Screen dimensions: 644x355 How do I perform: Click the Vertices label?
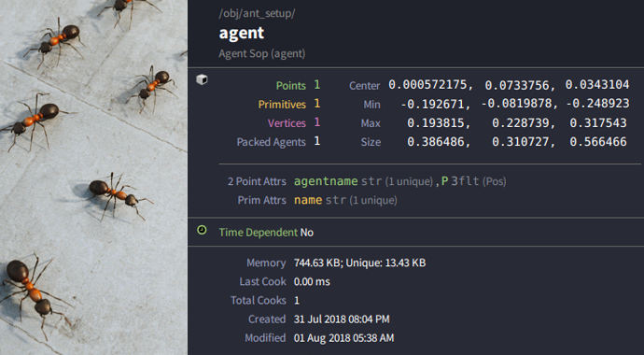click(287, 123)
